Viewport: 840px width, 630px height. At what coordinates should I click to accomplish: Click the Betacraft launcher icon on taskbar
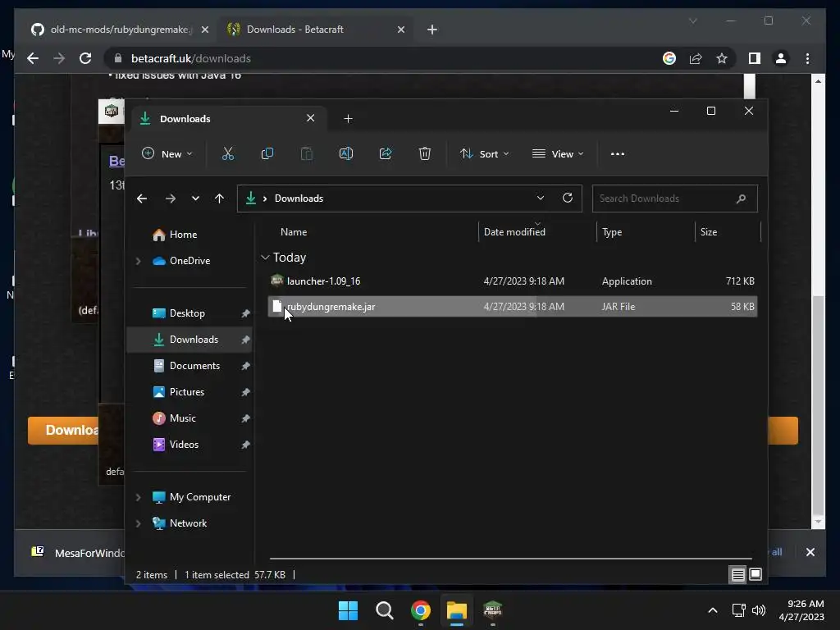[x=492, y=610]
